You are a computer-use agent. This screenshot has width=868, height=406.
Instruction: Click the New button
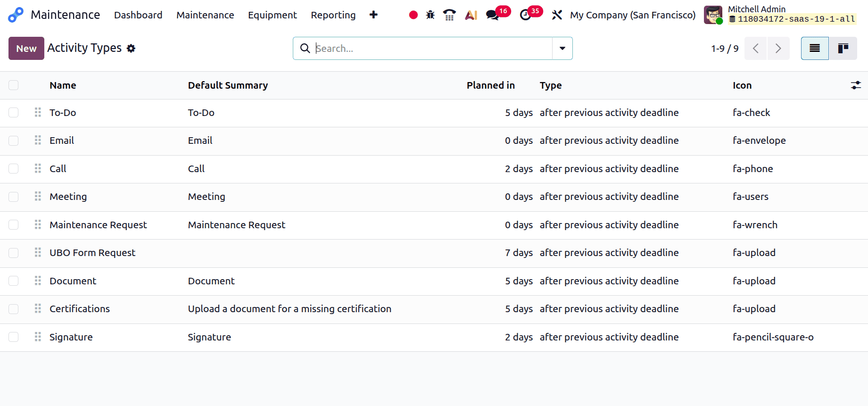[x=26, y=48]
